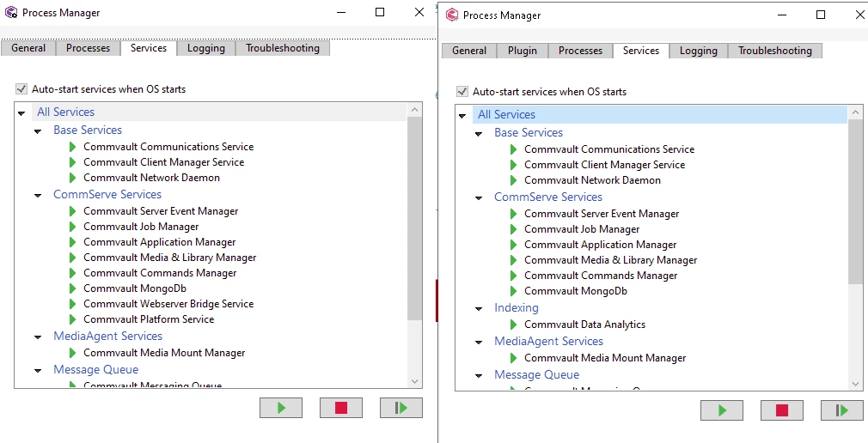Viewport: 868px width, 443px height.
Task: Click the green start button in left window
Action: click(x=281, y=408)
